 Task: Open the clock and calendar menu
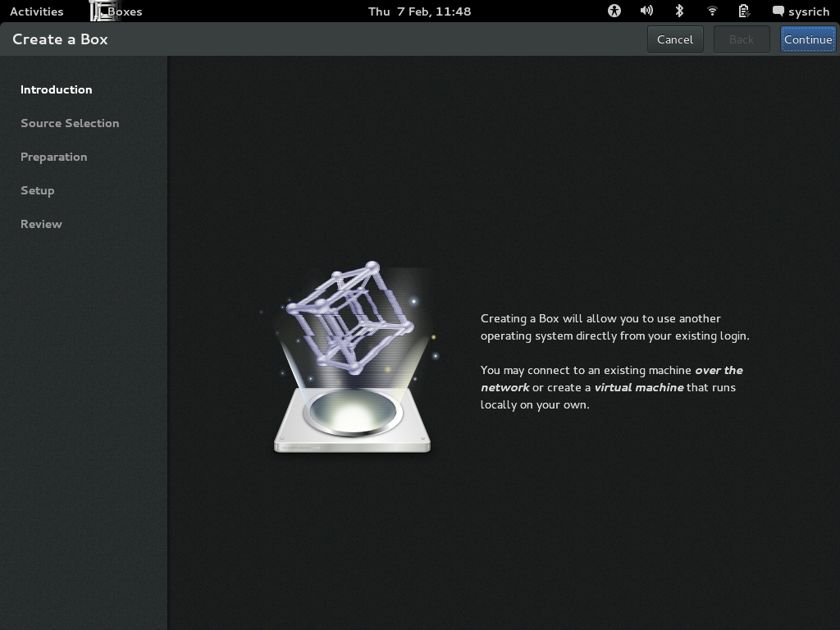coord(419,11)
